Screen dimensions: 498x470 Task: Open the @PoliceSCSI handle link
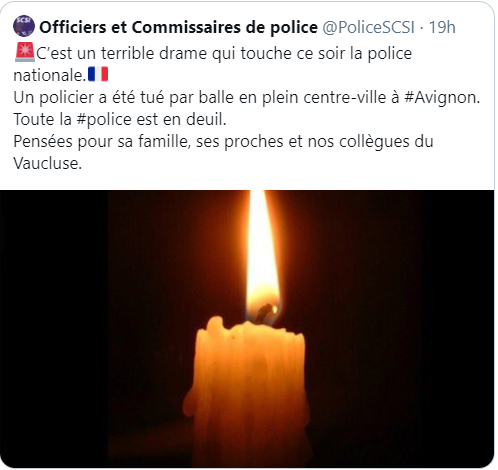click(x=368, y=27)
